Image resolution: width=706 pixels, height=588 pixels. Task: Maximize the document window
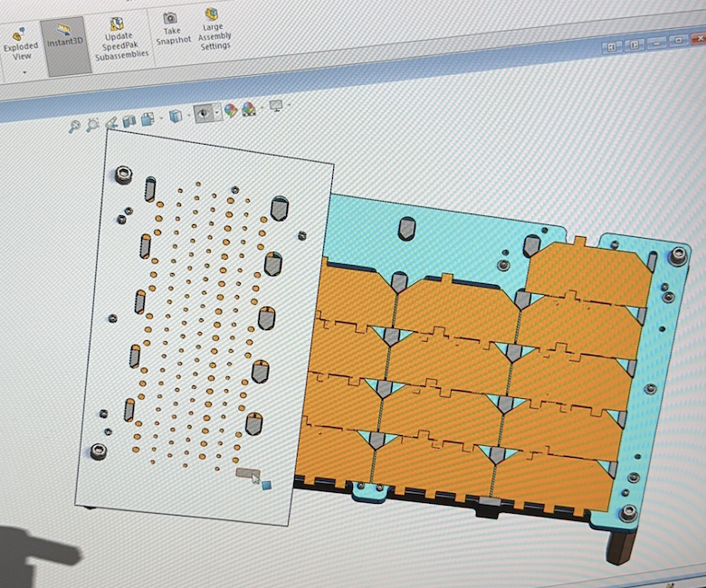(x=679, y=41)
